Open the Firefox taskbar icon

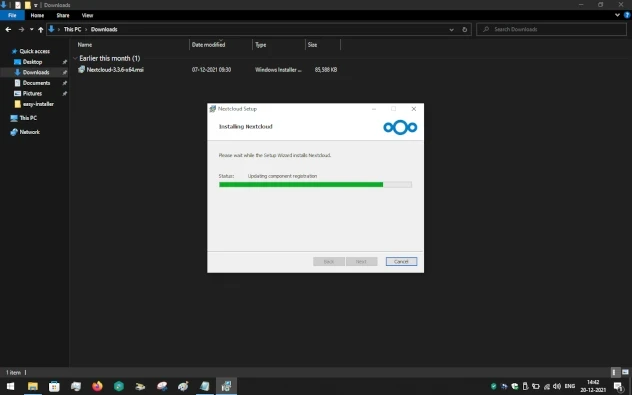97,386
